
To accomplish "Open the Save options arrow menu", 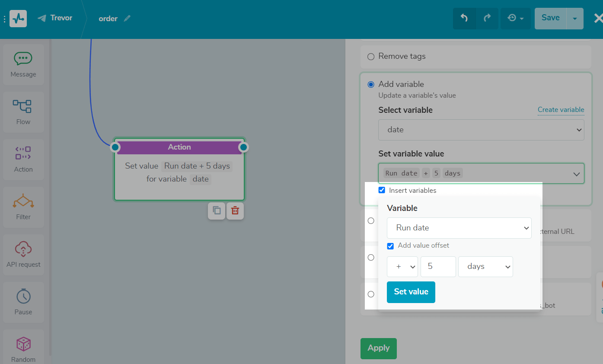I will tap(574, 19).
